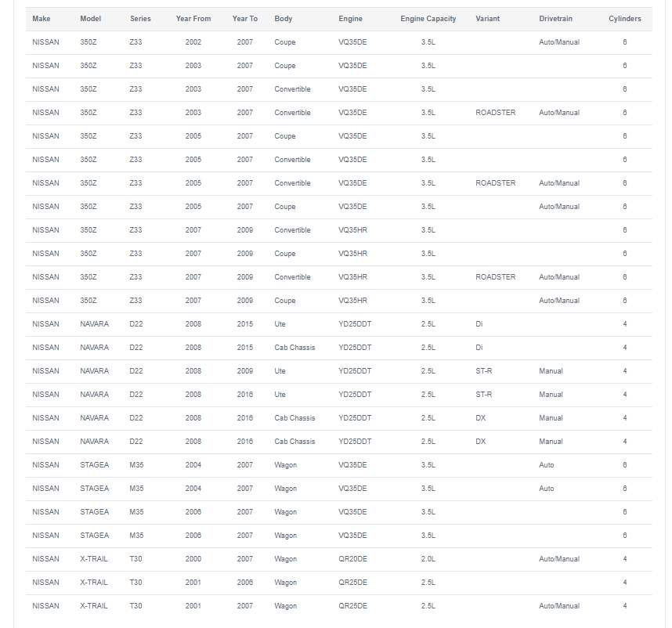This screenshot has height=628, width=672.
Task: Click ROADSTER in the VQ35HR row
Action: [496, 277]
